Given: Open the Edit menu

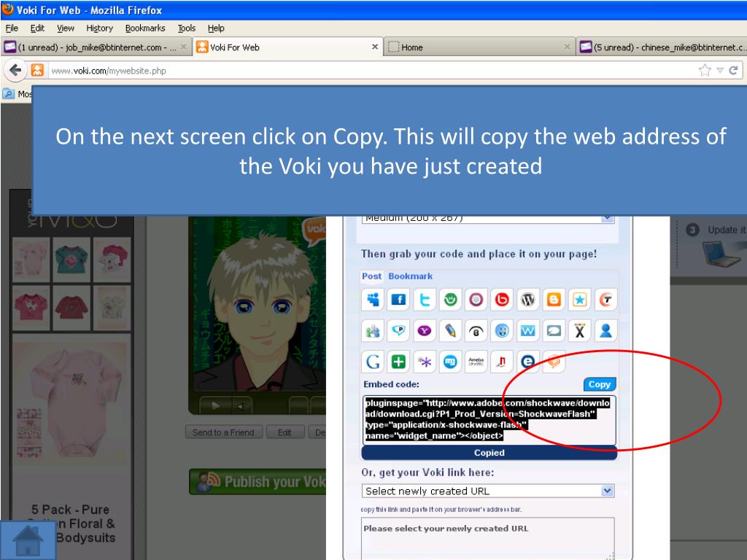Looking at the screenshot, I should coord(37,28).
